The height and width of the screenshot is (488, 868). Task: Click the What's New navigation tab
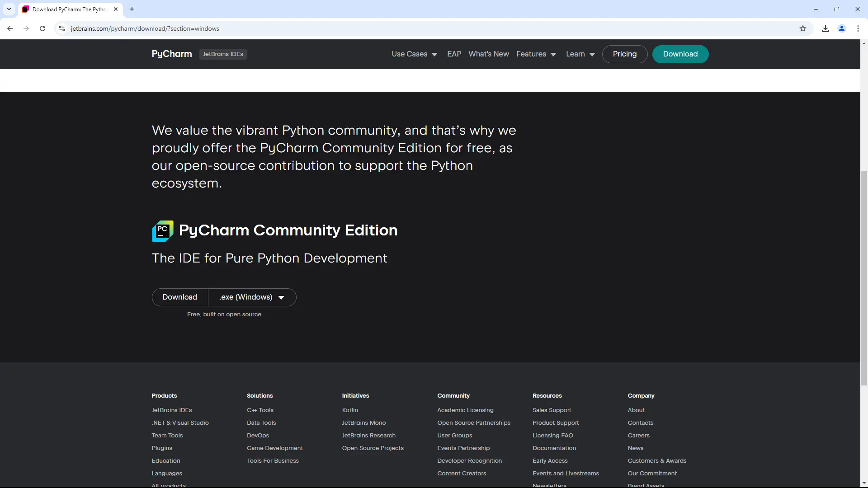tap(489, 54)
